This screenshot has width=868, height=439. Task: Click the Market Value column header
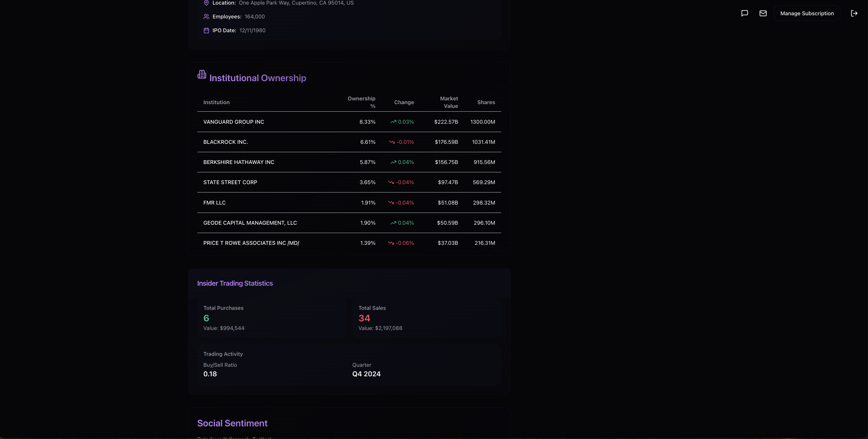[x=449, y=102]
